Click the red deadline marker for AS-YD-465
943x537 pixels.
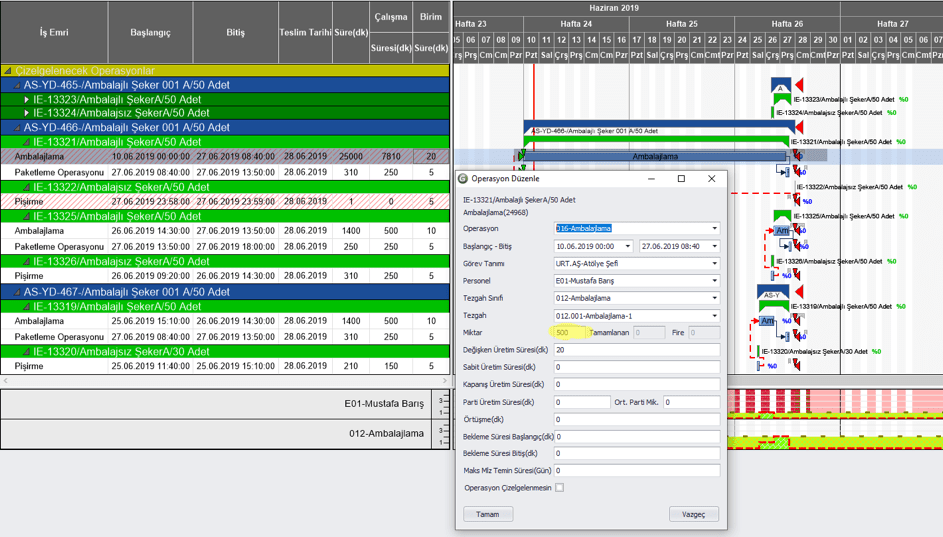(799, 85)
